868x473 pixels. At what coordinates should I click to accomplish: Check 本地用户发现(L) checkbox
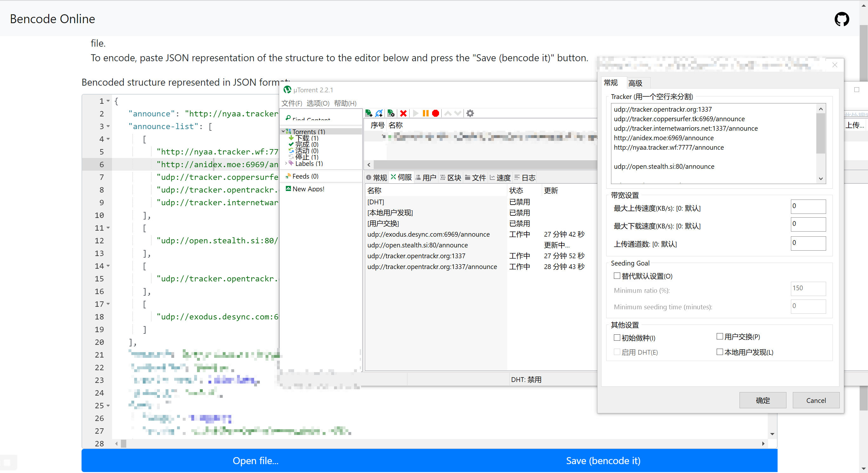720,352
